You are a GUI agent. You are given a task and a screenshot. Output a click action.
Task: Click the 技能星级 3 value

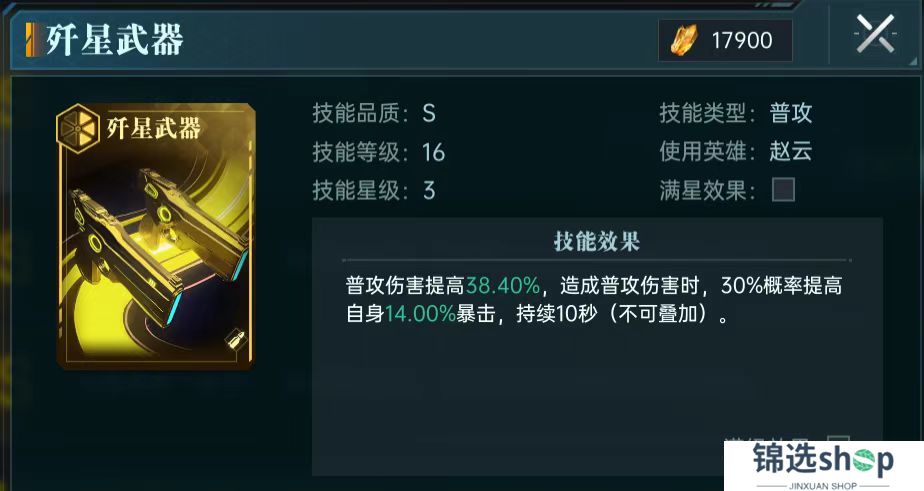coord(429,190)
